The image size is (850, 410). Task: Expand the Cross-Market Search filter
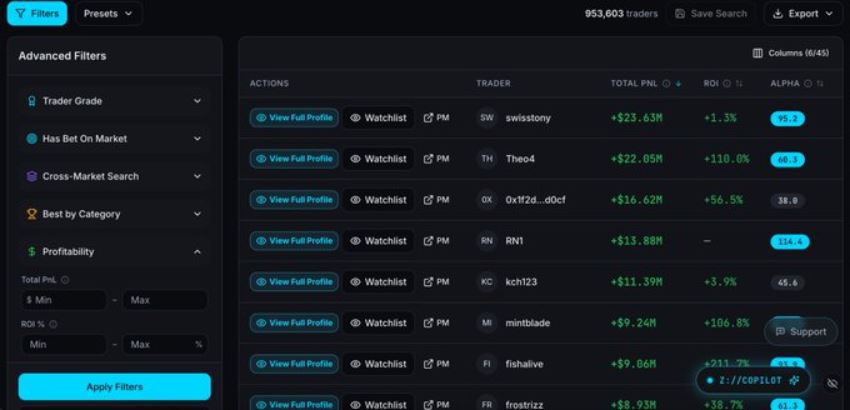(x=114, y=176)
